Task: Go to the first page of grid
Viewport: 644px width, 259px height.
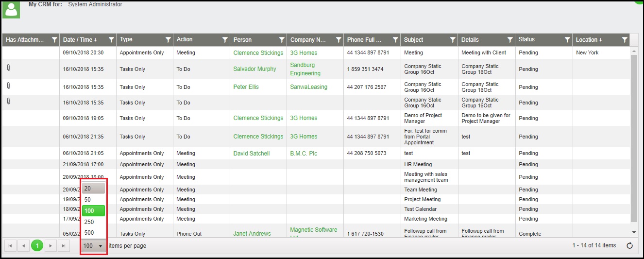Action: tap(10, 246)
